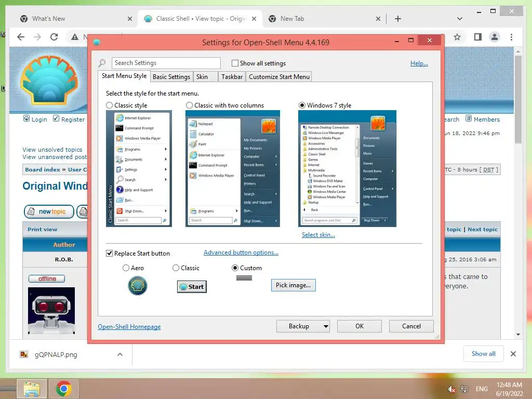Click the custom button gray preview image
This screenshot has width=532, height=399.
click(x=244, y=278)
